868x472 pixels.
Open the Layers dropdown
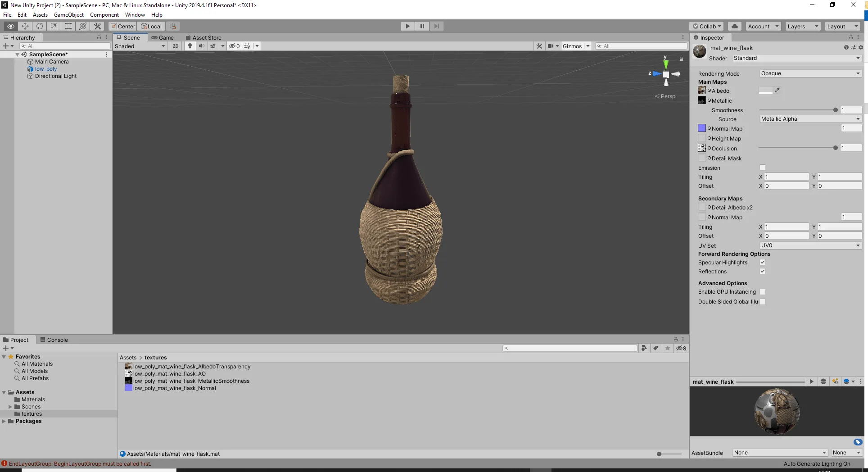tap(803, 26)
